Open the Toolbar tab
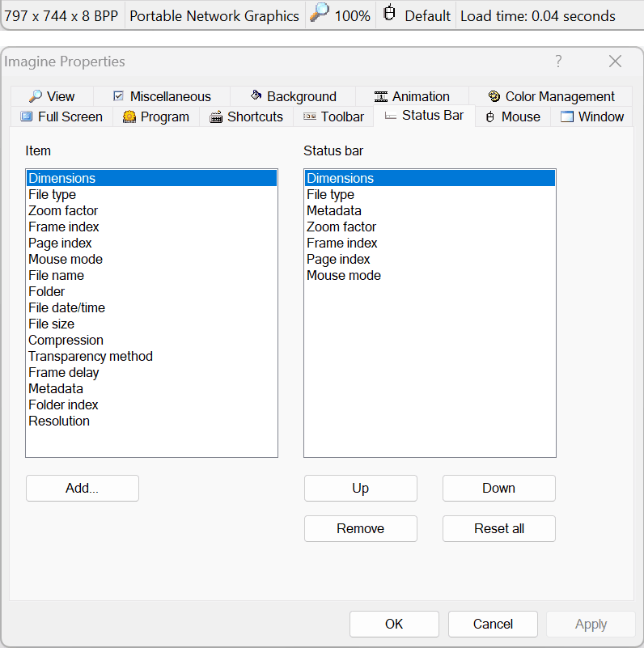This screenshot has width=644, height=648. [x=333, y=116]
